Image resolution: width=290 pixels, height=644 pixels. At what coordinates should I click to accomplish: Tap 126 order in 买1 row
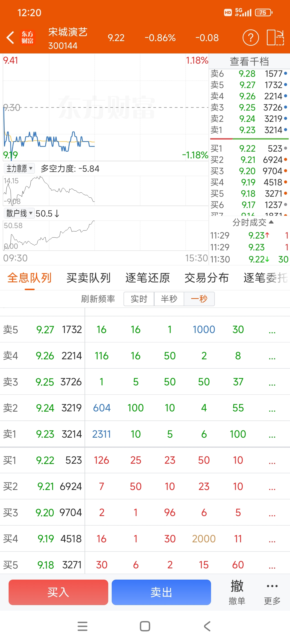tap(102, 460)
